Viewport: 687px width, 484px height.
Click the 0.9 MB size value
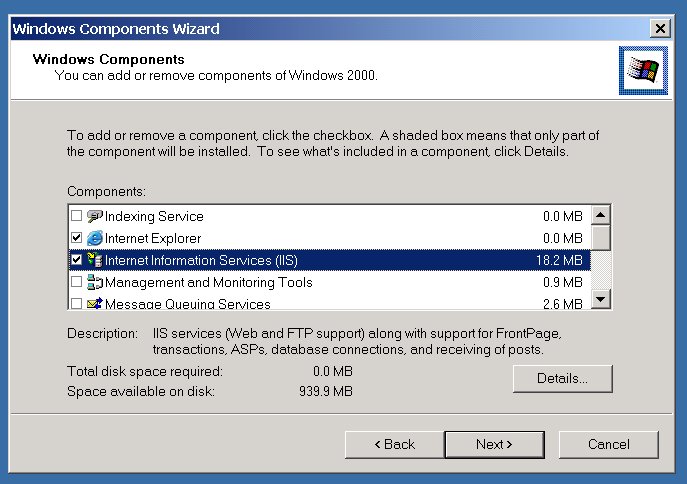click(x=563, y=282)
